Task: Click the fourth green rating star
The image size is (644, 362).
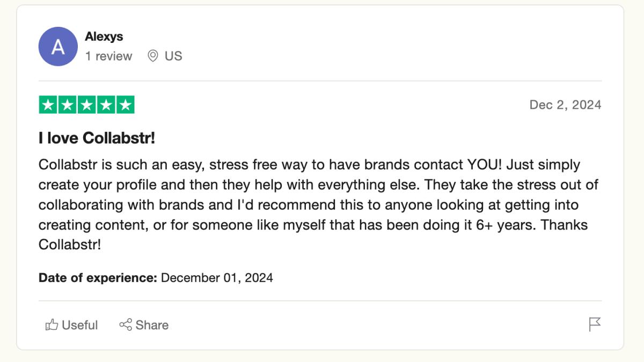Action: pyautogui.click(x=106, y=105)
